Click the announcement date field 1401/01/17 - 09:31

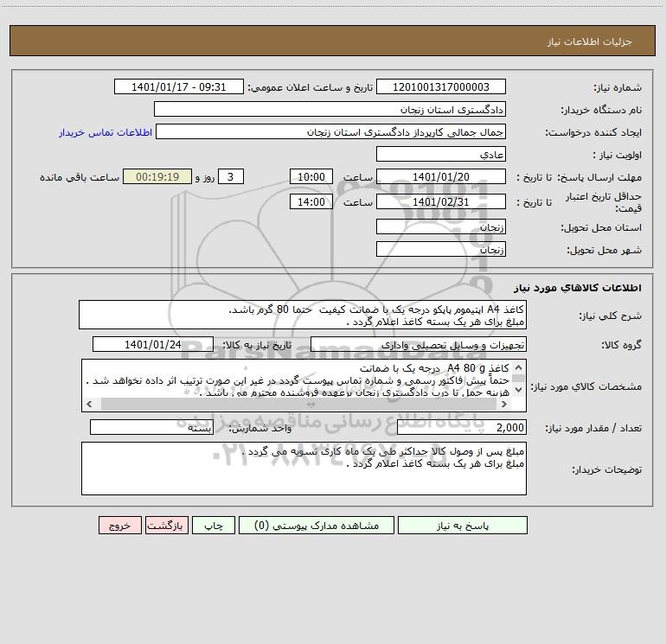(x=179, y=86)
